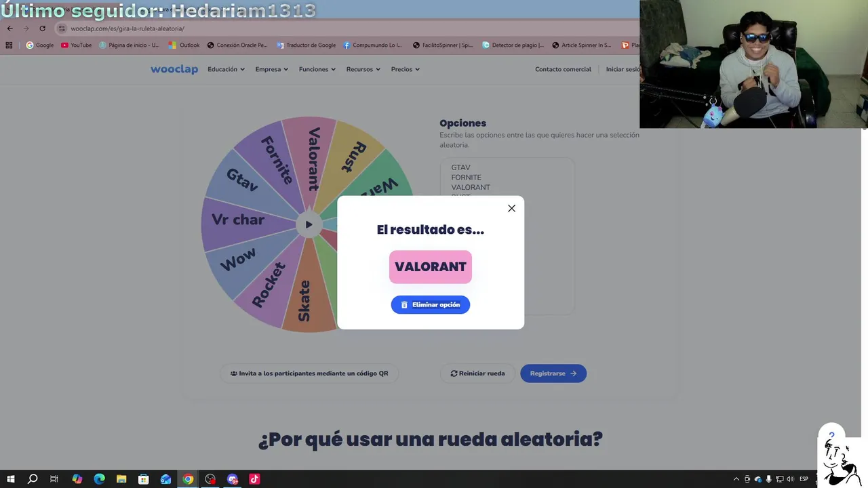Click the Vr char wheel segment
Viewport: 868px width, 488px height.
click(x=237, y=220)
